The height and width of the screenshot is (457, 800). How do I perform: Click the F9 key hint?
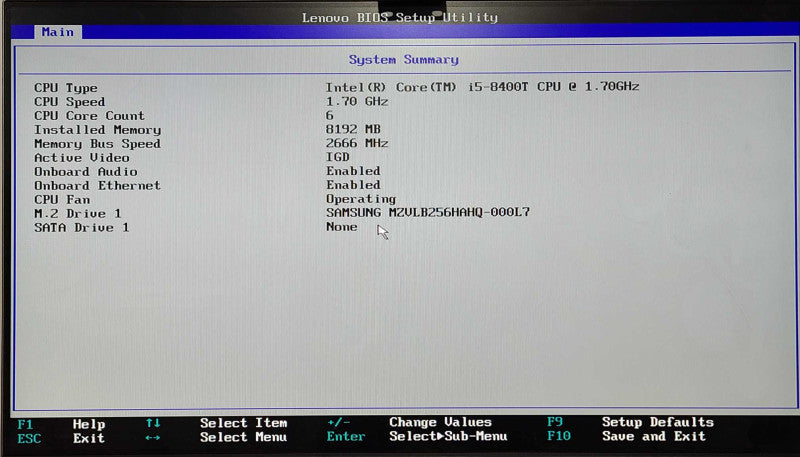click(x=555, y=422)
